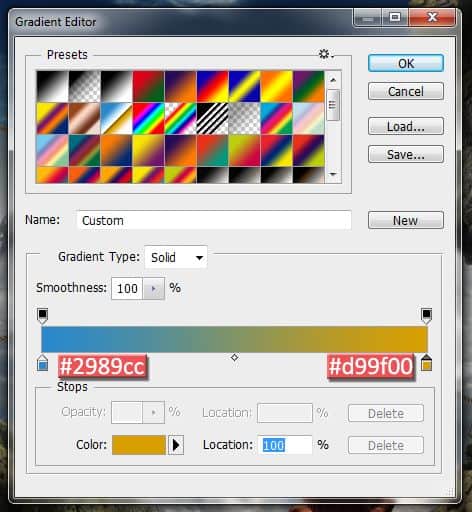Choose the black and white stripes preset
Image resolution: width=472 pixels, height=512 pixels.
point(212,118)
